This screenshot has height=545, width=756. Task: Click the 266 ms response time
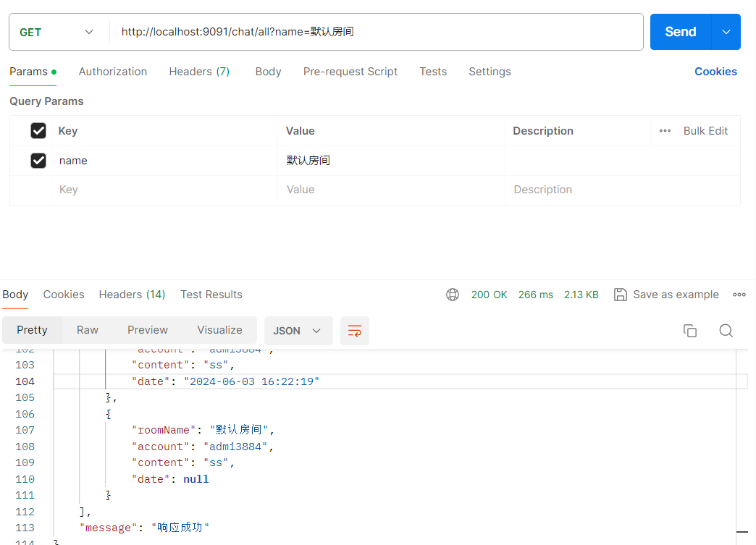click(536, 295)
